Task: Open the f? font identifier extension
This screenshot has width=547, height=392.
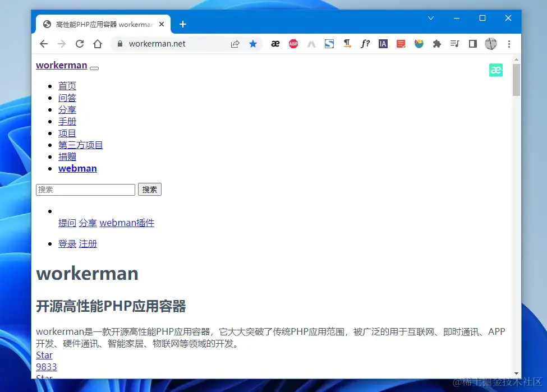Action: [365, 44]
